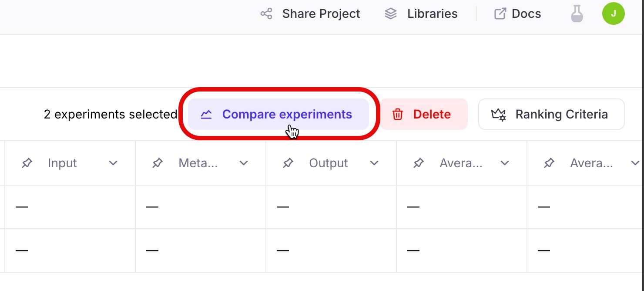Open the rightmost Average column dropdown

pyautogui.click(x=634, y=163)
